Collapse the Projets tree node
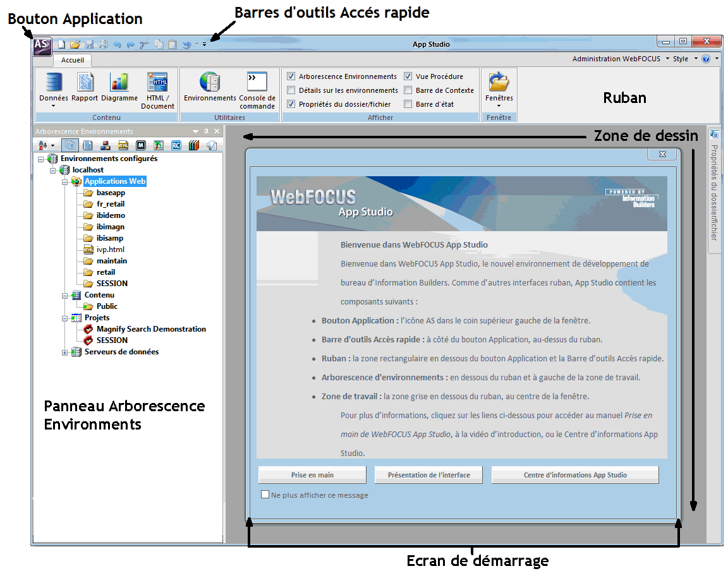728x571 pixels. click(x=64, y=318)
